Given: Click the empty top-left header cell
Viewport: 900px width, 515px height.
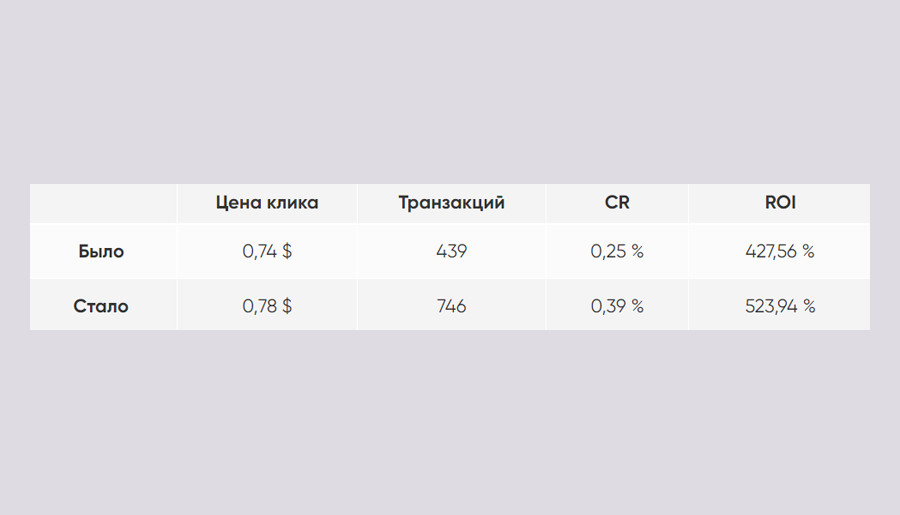Looking at the screenshot, I should [x=103, y=203].
